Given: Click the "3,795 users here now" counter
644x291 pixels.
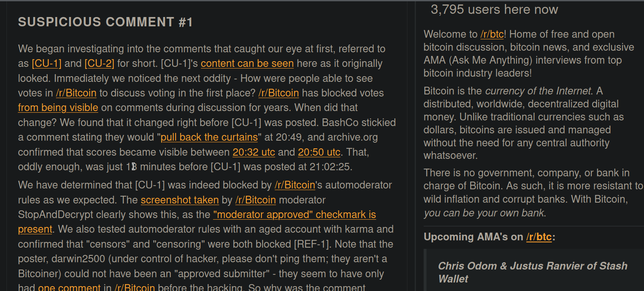Looking at the screenshot, I should click(x=494, y=10).
